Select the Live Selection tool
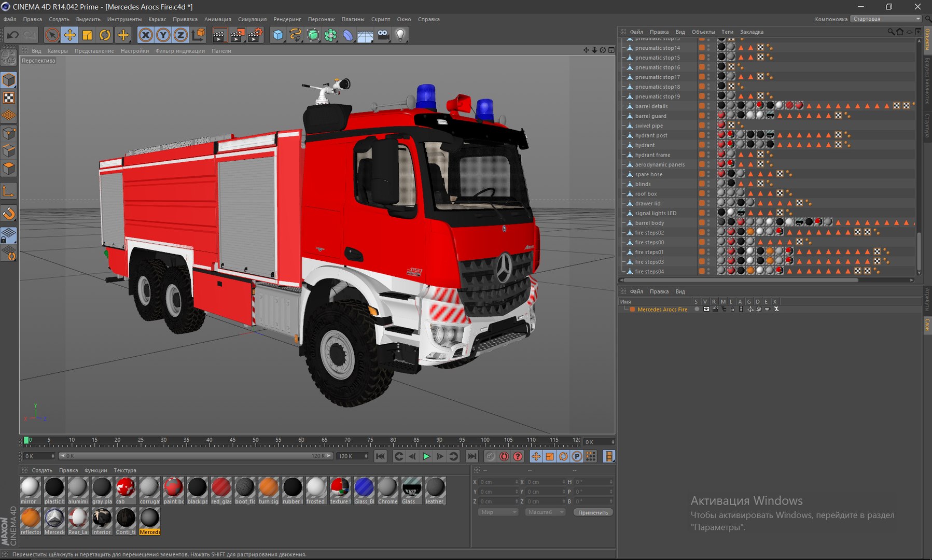This screenshot has height=560, width=932. 52,35
